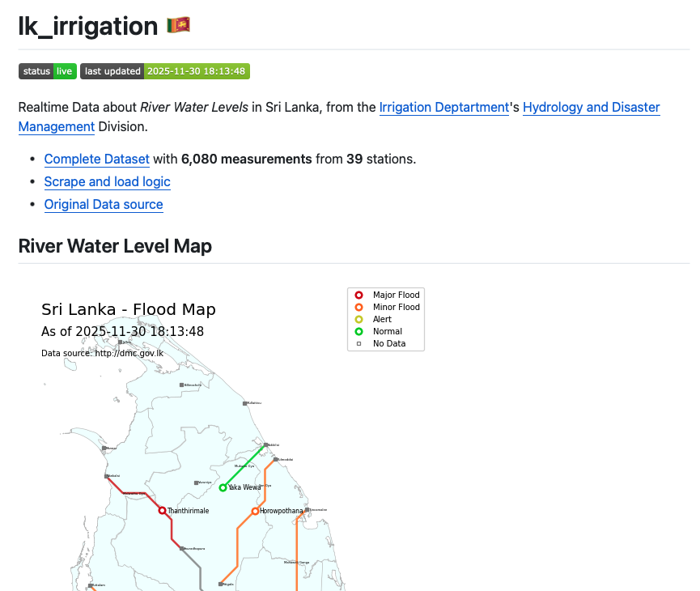Click the Management link text on second line
This screenshot has width=700, height=591.
[x=57, y=127]
